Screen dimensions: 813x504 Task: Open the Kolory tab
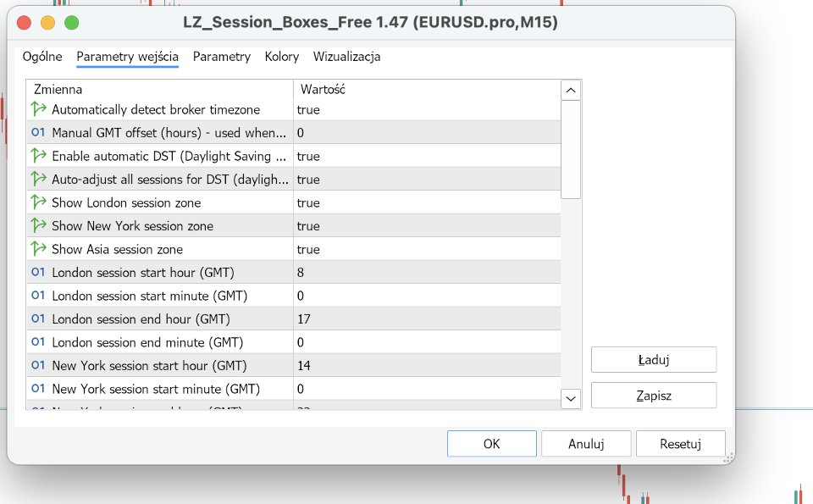pyautogui.click(x=282, y=57)
